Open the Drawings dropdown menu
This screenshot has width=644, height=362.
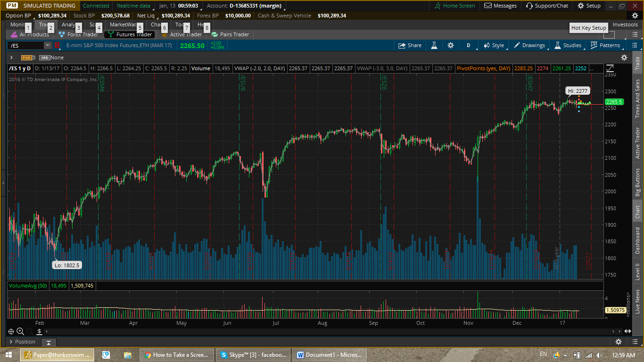pyautogui.click(x=529, y=45)
